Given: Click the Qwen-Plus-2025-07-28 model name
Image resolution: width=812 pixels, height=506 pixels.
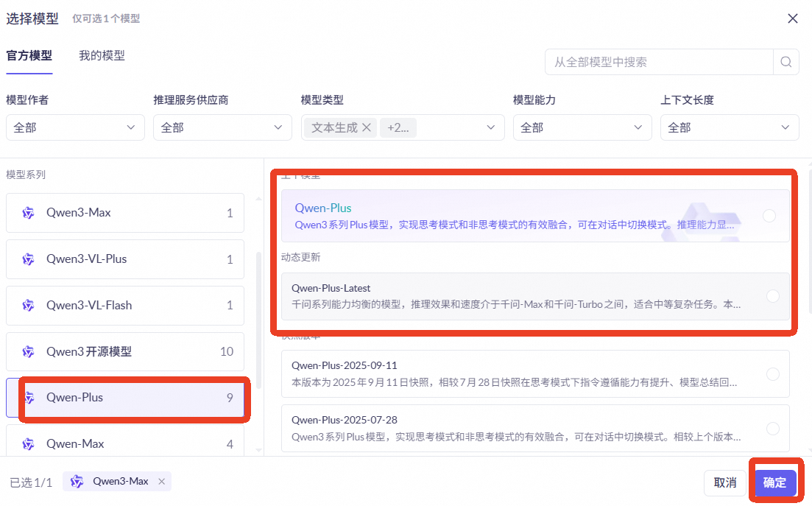Looking at the screenshot, I should pos(345,420).
